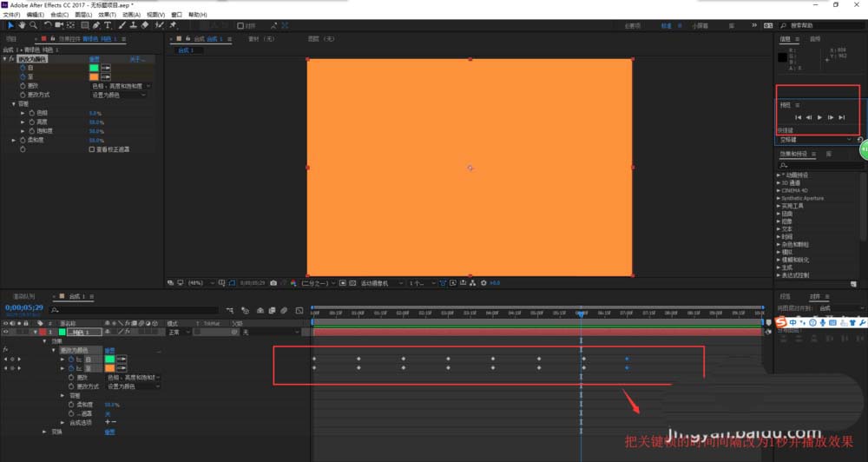Click the snapshot camera icon in viewer
Screen dimensions: 868x462
point(273,283)
